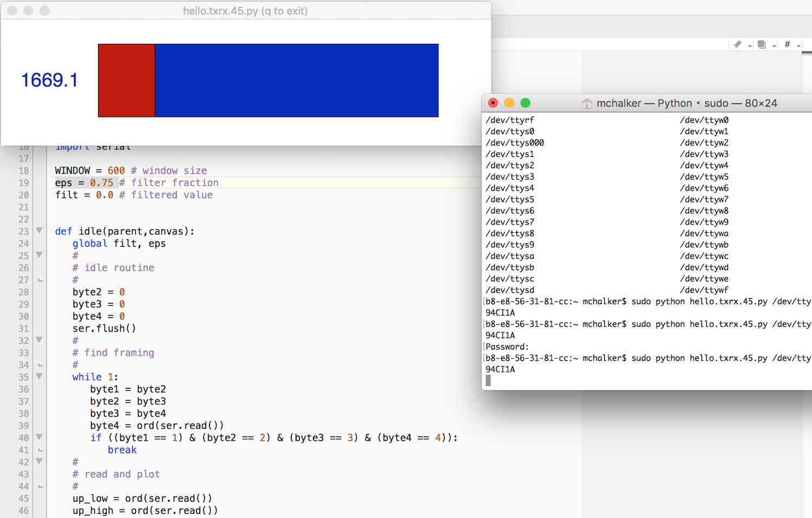Collapse the fold triangle at line 23
812x518 pixels.
40,231
